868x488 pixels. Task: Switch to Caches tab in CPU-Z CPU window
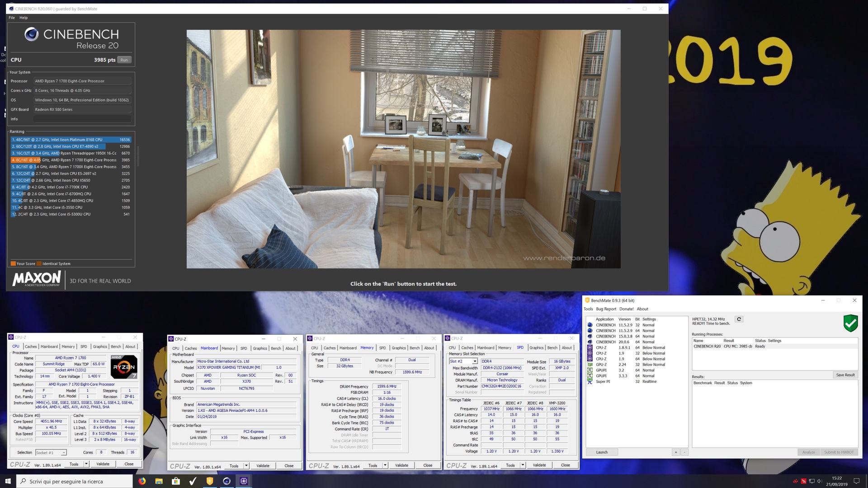[31, 347]
